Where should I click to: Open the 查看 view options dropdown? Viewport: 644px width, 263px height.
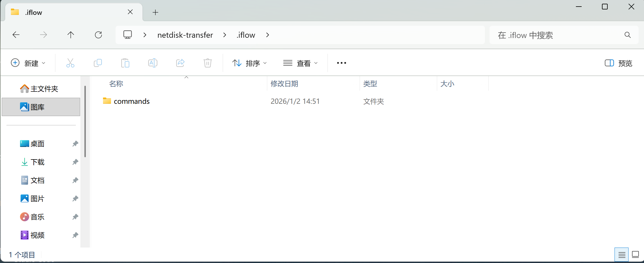[x=300, y=63]
